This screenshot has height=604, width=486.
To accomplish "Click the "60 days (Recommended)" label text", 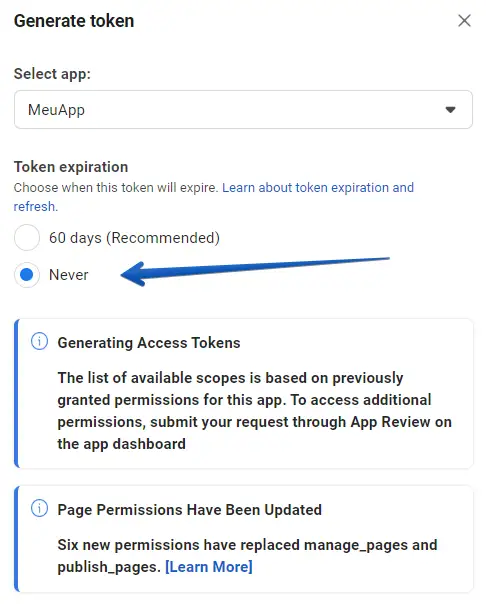I will pos(134,238).
